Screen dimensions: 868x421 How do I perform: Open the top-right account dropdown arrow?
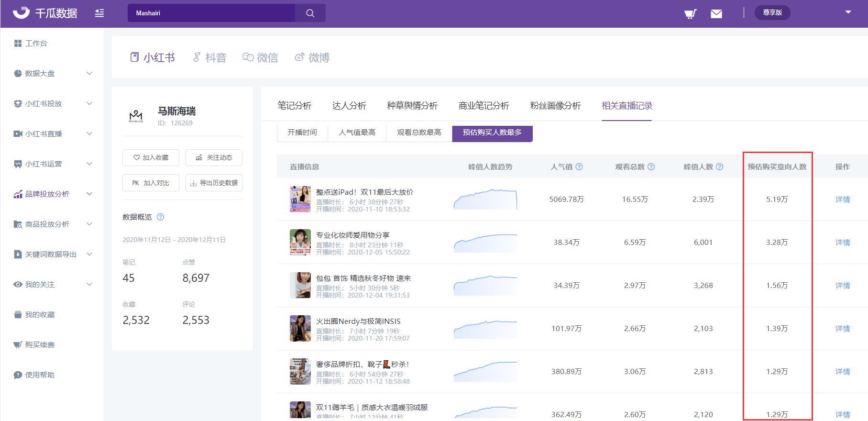848,12
